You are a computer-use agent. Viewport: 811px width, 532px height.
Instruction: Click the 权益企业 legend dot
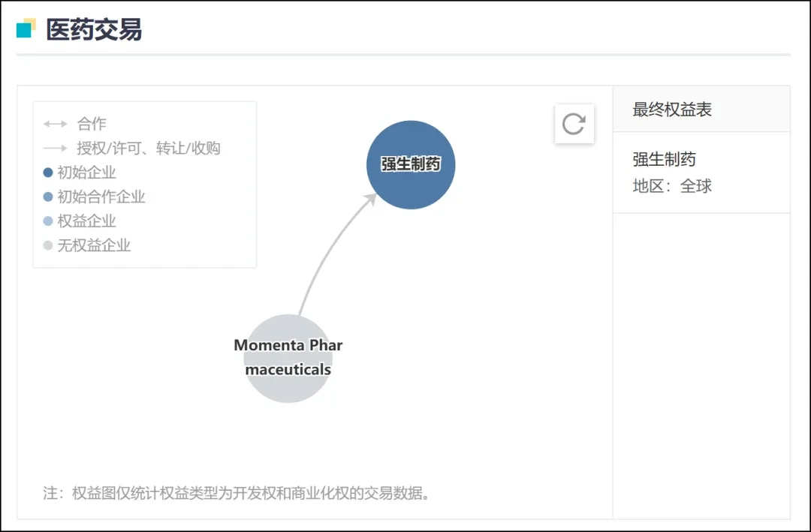(48, 221)
